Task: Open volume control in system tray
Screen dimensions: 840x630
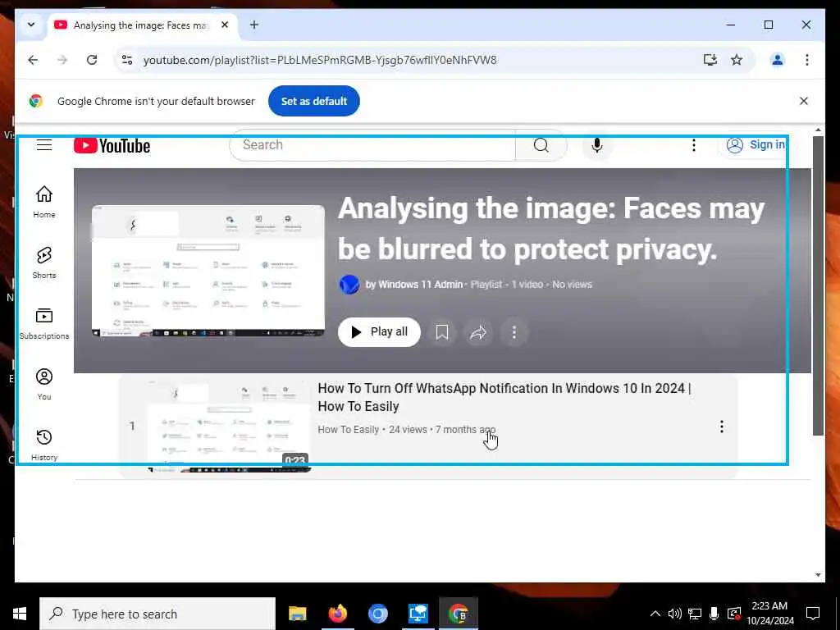Action: click(x=675, y=614)
